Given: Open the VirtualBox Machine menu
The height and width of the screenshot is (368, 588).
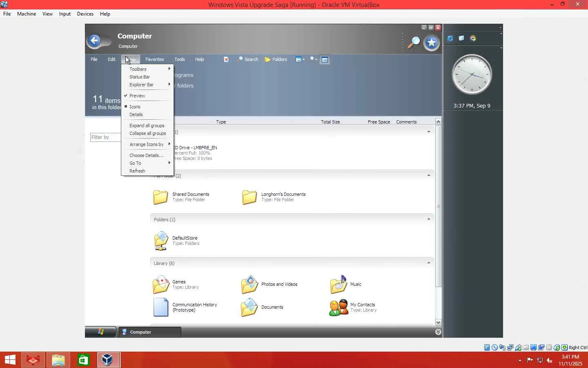Looking at the screenshot, I should click(27, 14).
